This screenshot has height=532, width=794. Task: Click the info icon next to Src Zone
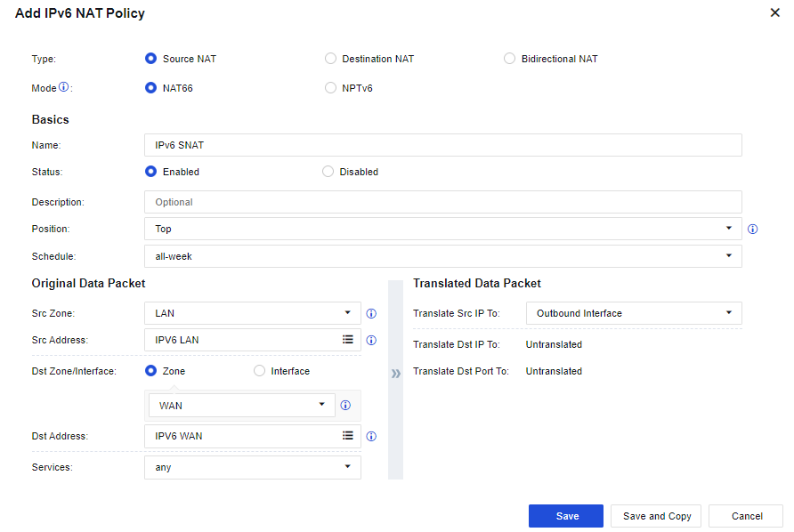click(371, 313)
